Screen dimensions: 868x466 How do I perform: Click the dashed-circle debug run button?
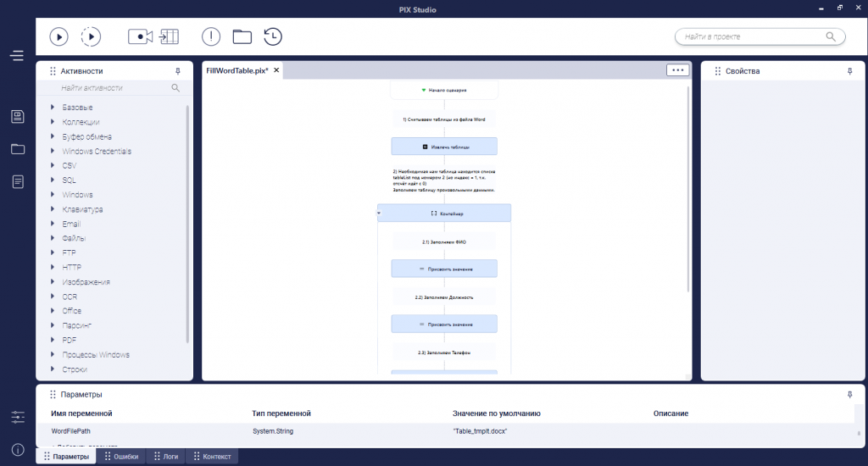(x=91, y=36)
